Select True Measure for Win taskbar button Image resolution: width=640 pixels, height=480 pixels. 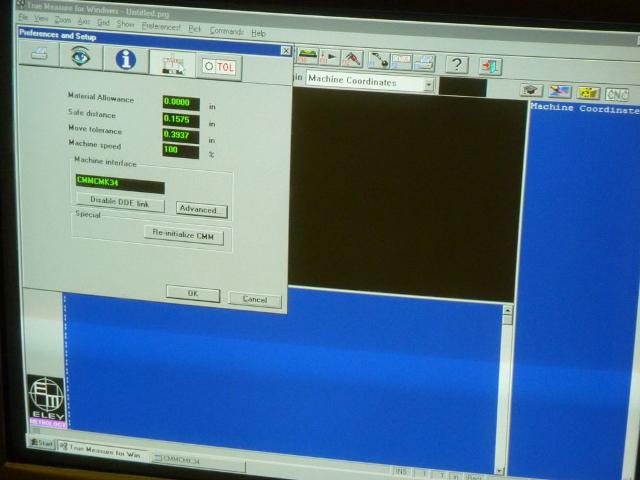(x=101, y=451)
